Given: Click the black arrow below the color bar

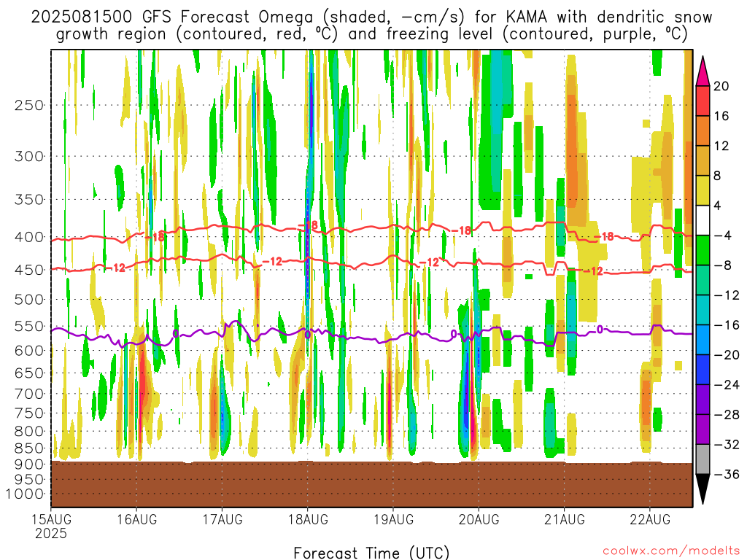Looking at the screenshot, I should [703, 489].
